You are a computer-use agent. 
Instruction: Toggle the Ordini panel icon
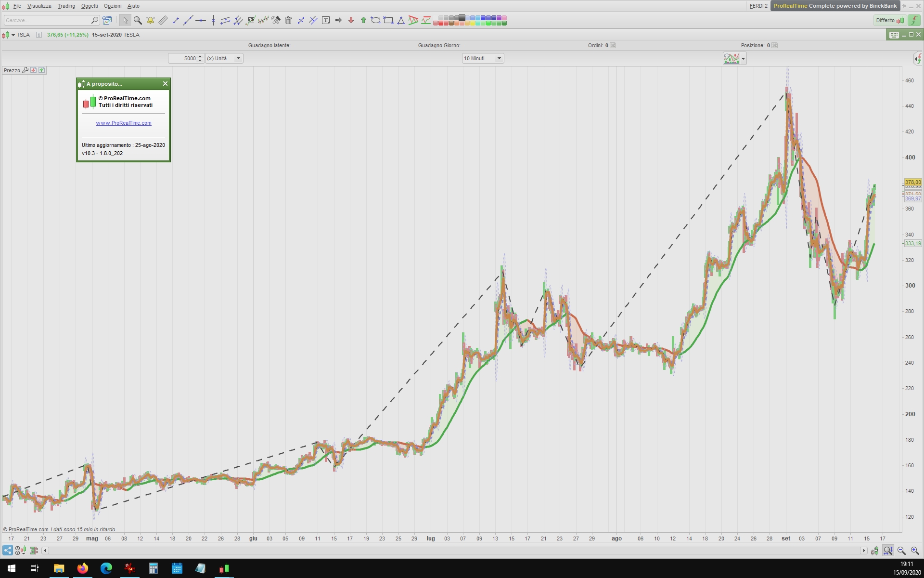[x=613, y=45]
